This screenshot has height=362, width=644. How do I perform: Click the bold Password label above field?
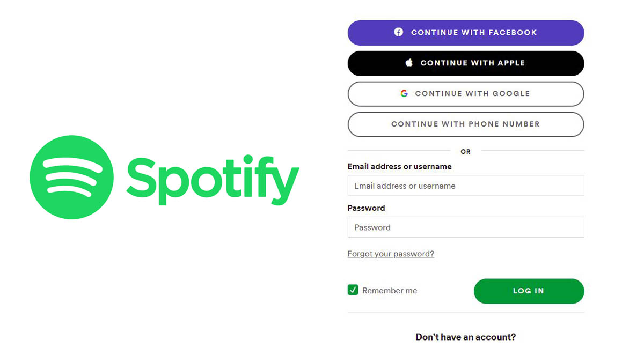tap(367, 208)
